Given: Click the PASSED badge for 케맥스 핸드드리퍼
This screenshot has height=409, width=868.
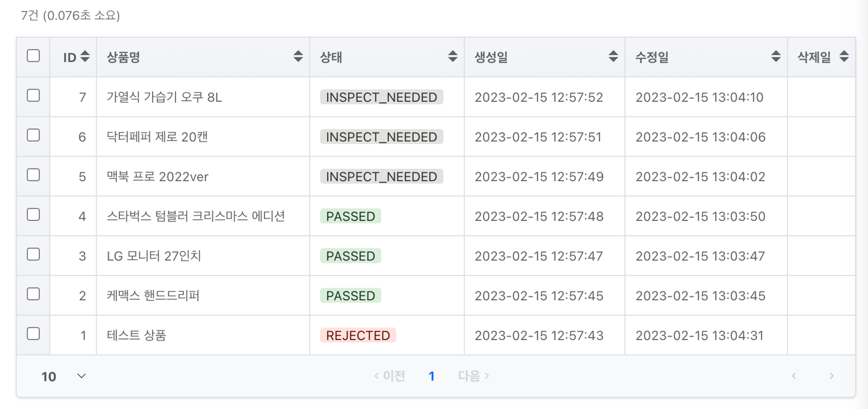Looking at the screenshot, I should coord(351,296).
